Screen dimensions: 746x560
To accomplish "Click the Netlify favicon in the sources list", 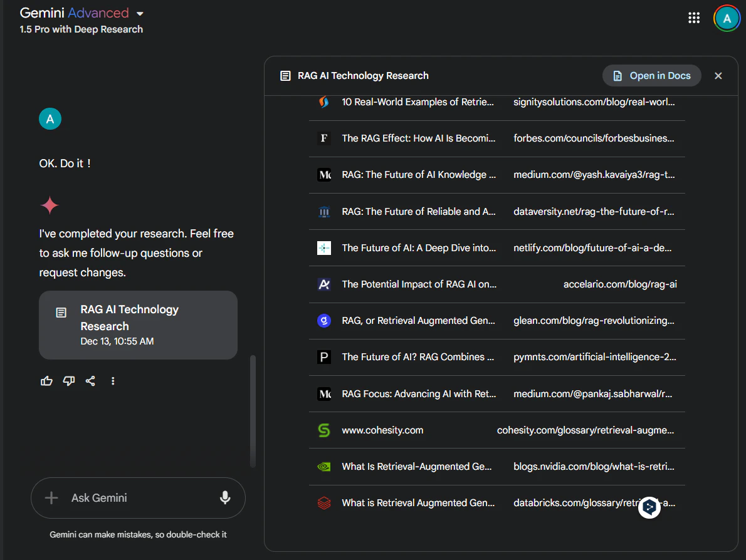I will [324, 247].
